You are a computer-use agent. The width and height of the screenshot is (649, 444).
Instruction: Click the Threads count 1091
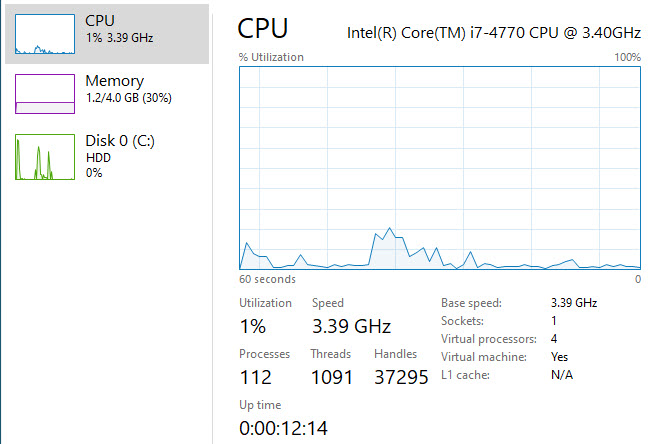333,377
